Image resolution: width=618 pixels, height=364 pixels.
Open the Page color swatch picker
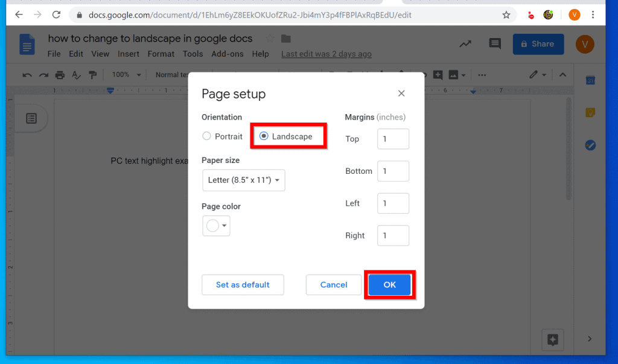(216, 226)
